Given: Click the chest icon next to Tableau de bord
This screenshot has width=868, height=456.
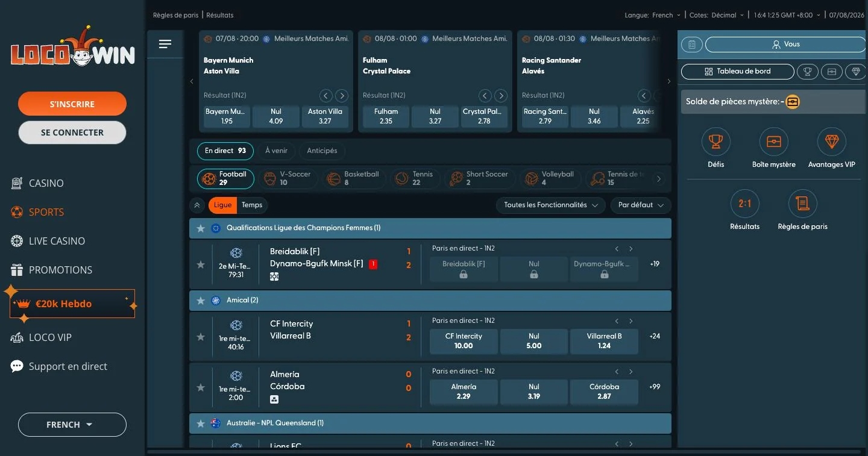Looking at the screenshot, I should click(832, 72).
